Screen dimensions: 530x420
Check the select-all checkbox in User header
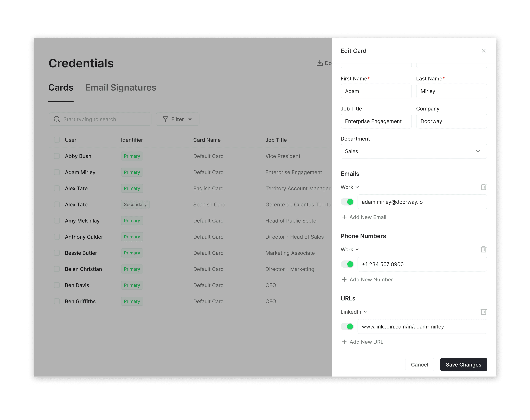tap(57, 140)
